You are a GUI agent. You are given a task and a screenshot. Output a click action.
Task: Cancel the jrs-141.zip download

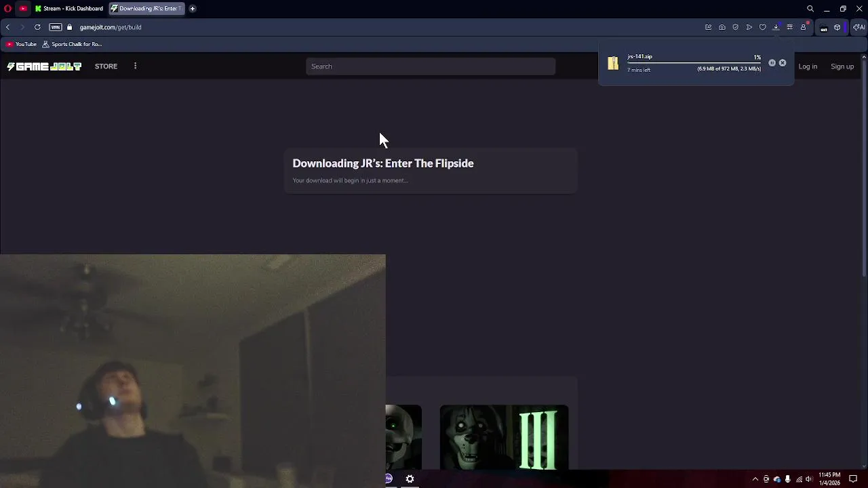pos(783,63)
